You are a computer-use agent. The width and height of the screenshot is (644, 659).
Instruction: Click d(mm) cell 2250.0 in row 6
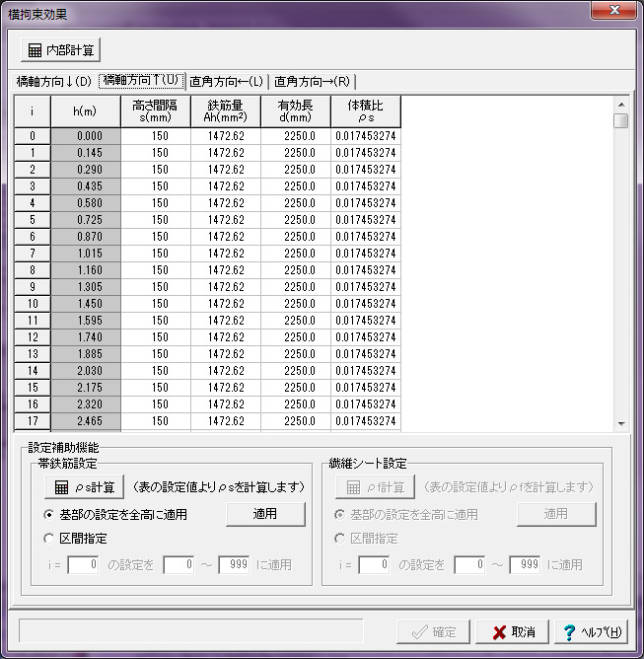[296, 237]
